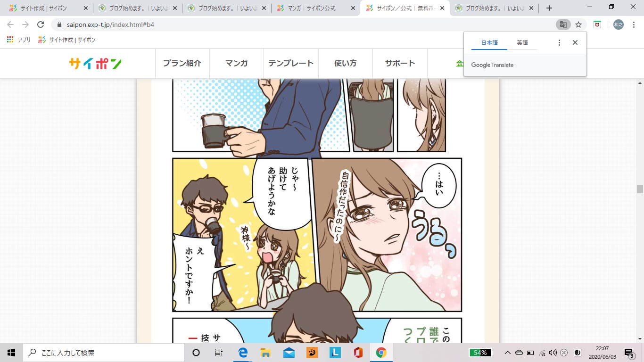Open a new browser tab

pos(549,8)
